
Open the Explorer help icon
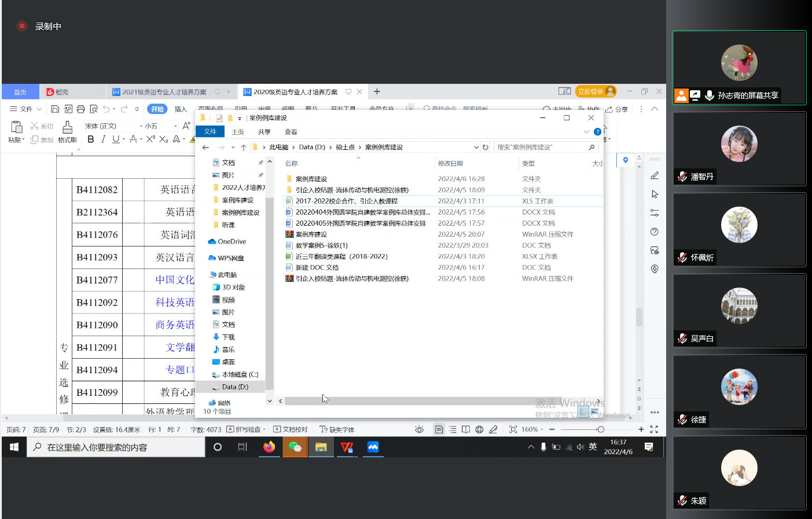point(597,132)
